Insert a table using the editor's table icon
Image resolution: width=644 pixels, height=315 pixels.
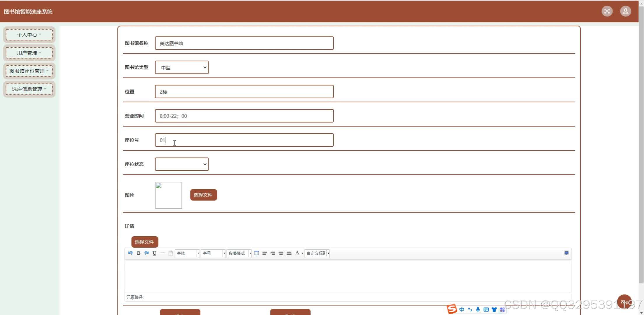257,253
